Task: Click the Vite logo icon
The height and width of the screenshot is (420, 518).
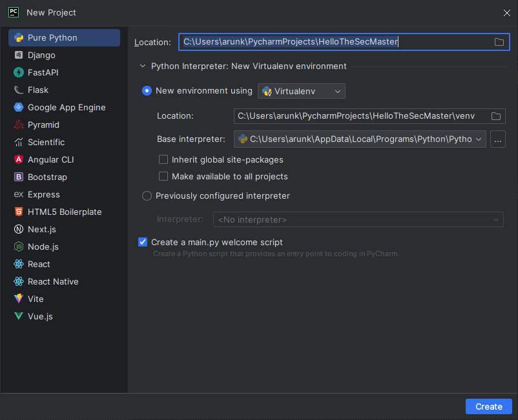Action: tap(19, 299)
